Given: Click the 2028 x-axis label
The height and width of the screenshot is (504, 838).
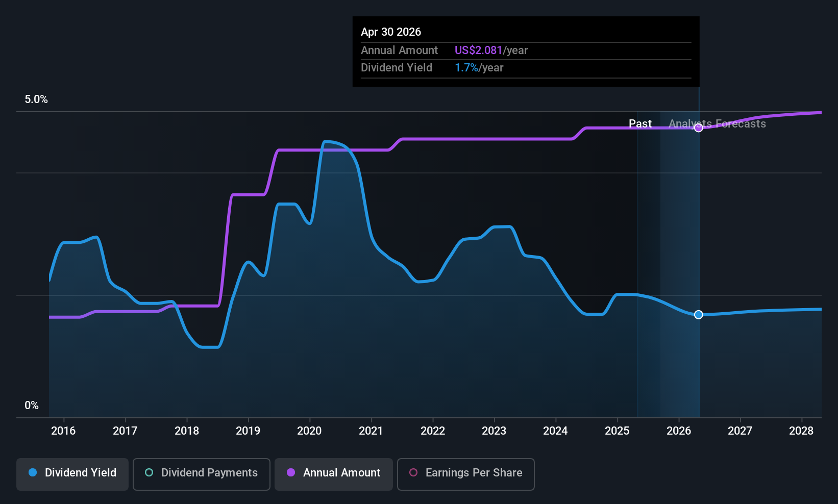Looking at the screenshot, I should [801, 431].
